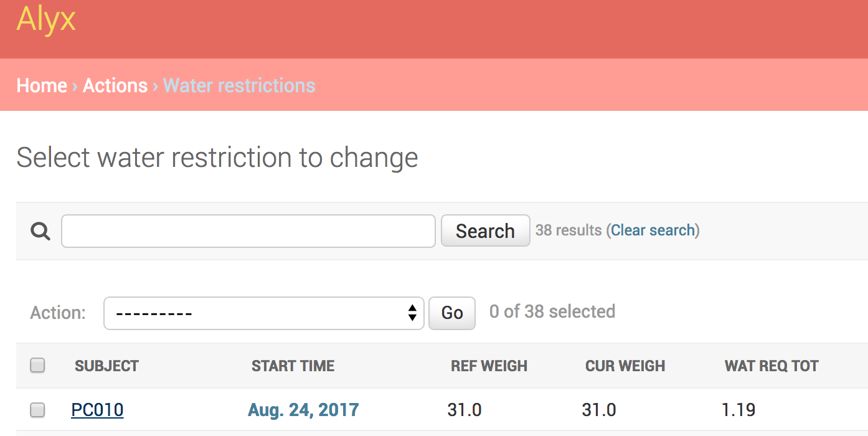The image size is (868, 436).
Task: Sort the table by REF WEIGH
Action: pos(489,366)
